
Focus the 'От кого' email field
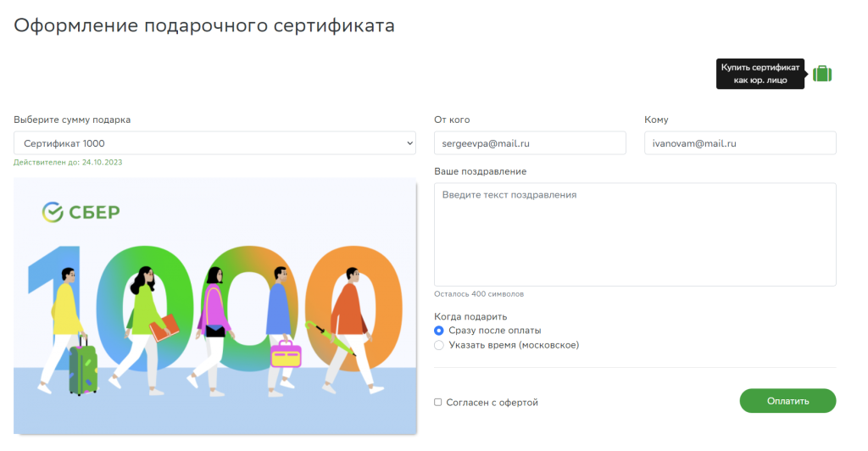point(529,143)
